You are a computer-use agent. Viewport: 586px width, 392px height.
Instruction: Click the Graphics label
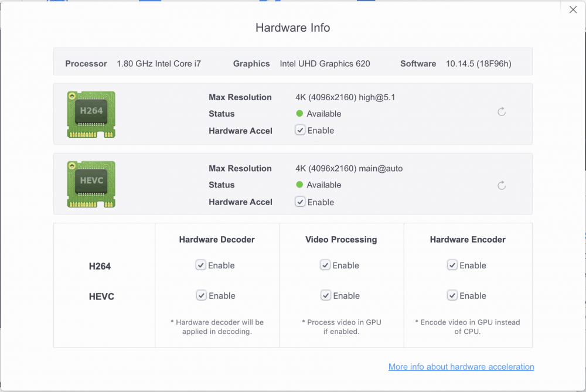click(x=251, y=63)
